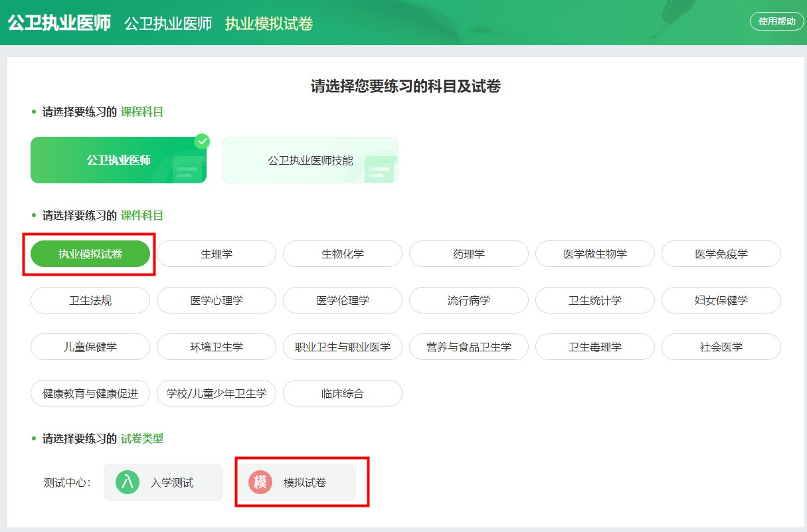Select the 营养与食品卫生学 subject
The height and width of the screenshot is (532, 807).
pos(468,347)
